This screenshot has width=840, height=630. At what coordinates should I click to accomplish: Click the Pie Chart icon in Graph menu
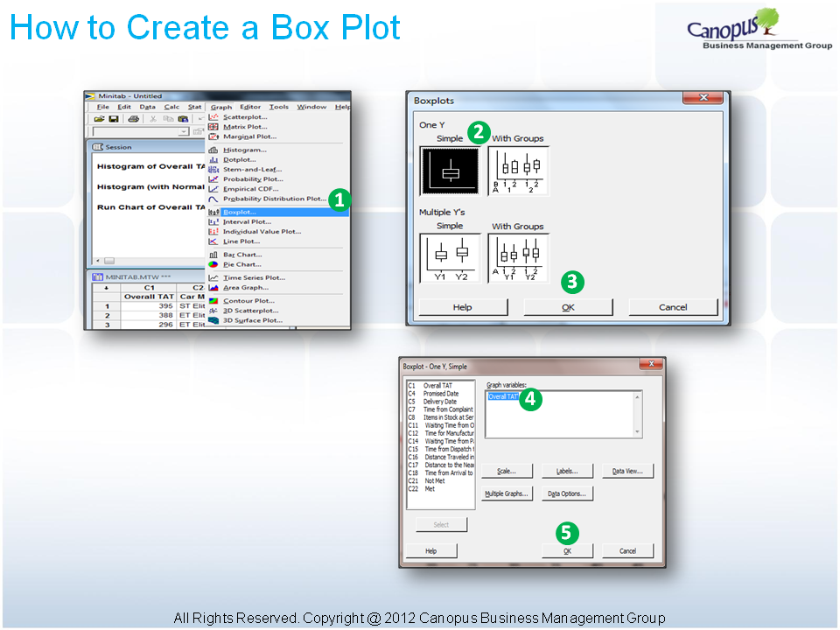click(213, 264)
